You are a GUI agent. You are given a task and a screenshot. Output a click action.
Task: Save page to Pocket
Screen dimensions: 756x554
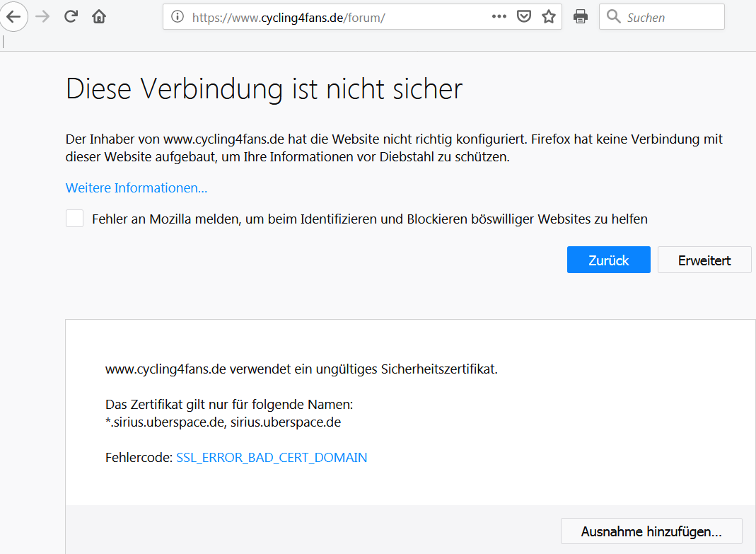[x=524, y=17]
